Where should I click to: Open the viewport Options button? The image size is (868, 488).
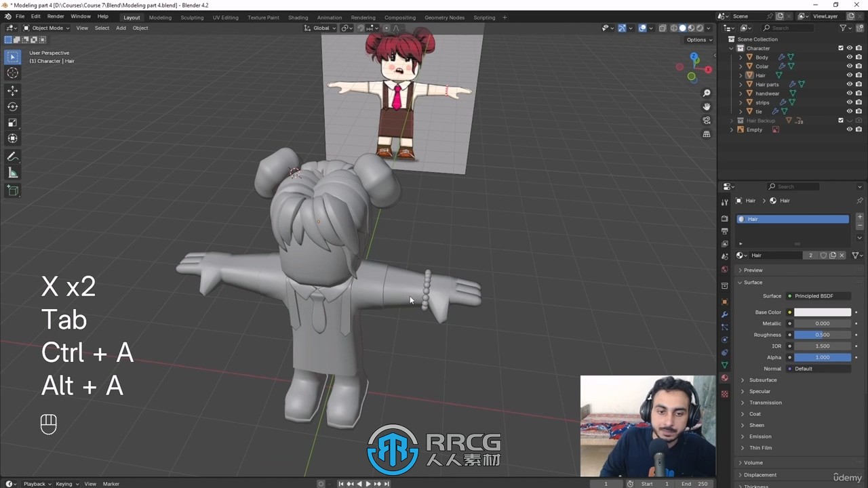point(699,40)
